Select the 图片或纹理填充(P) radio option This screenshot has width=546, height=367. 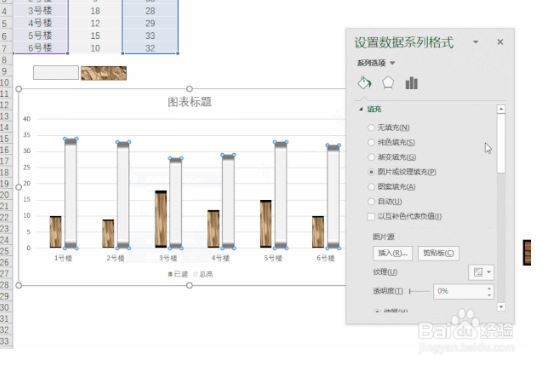tap(371, 172)
